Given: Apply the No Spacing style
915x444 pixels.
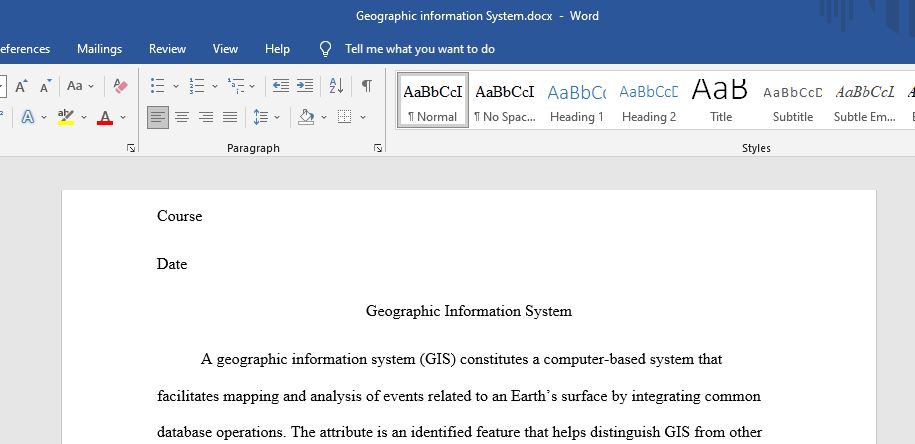Looking at the screenshot, I should [505, 100].
